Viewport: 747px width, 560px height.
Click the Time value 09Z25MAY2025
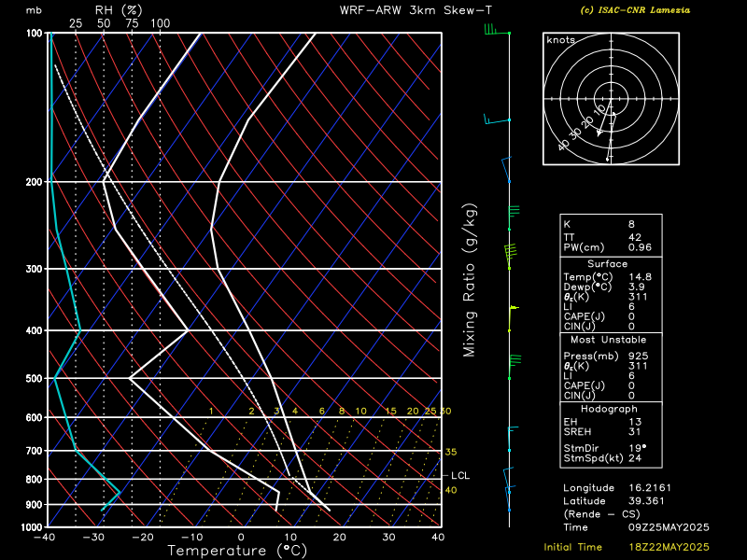669,527
